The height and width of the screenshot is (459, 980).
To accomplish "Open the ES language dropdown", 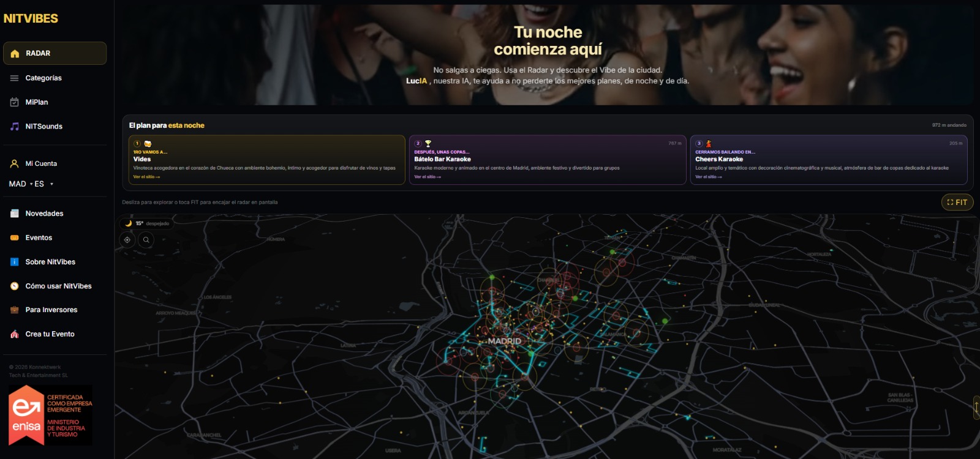I will (44, 184).
